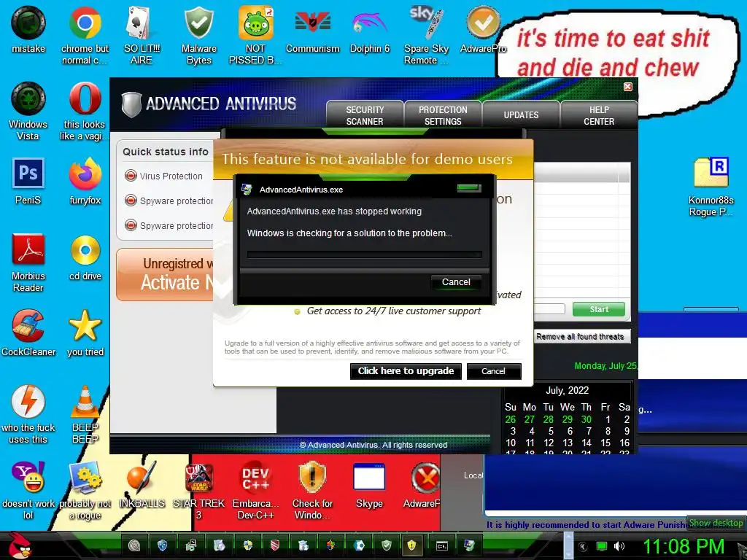
Task: Click the Virus Protection status indicator
Action: pyautogui.click(x=131, y=176)
